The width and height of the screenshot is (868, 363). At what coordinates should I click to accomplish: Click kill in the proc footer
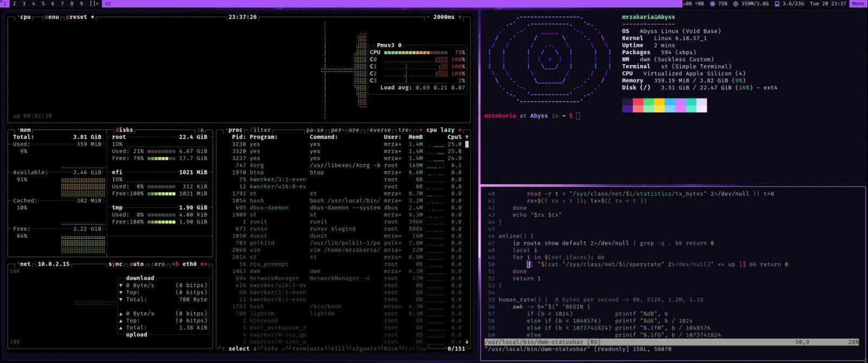pos(337,348)
